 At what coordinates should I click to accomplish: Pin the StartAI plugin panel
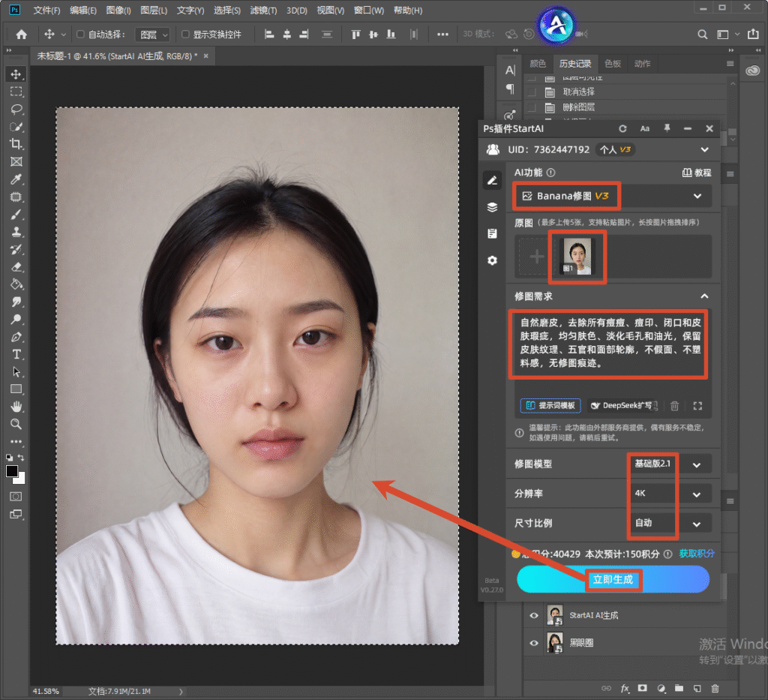point(667,128)
